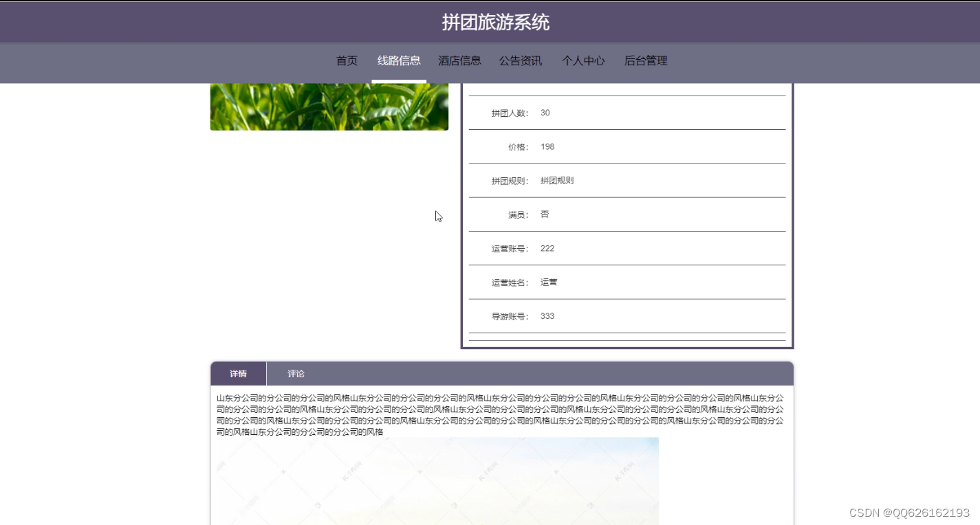The width and height of the screenshot is (980, 525).
Task: Enter the 后台管理 backend admin
Action: 645,60
